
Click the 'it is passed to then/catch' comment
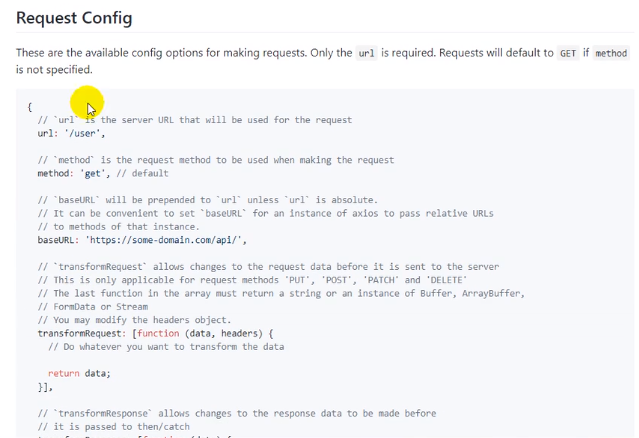pos(114,427)
